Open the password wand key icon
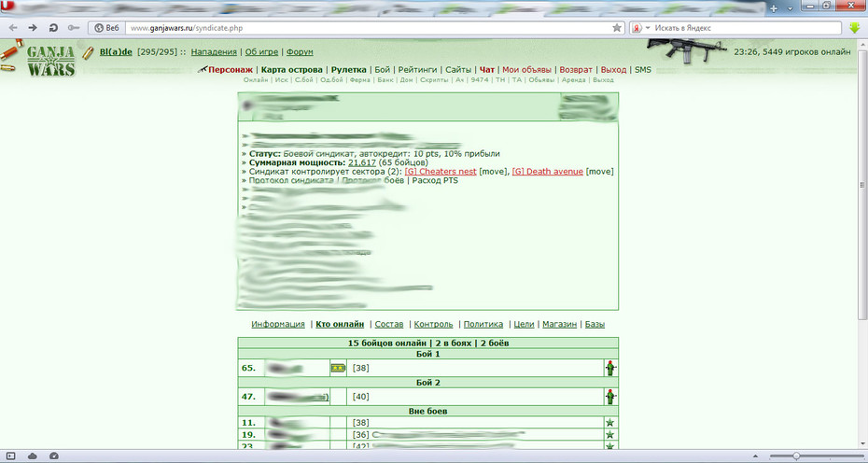The width and height of the screenshot is (868, 463). (x=73, y=28)
